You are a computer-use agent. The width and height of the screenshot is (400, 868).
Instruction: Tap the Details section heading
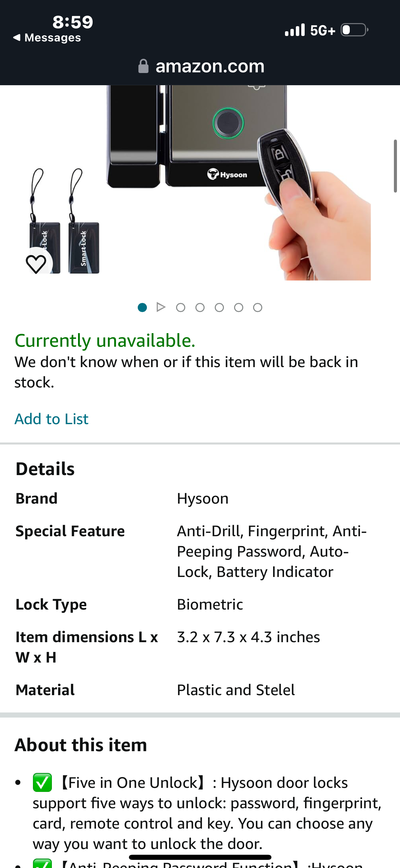[x=44, y=469]
